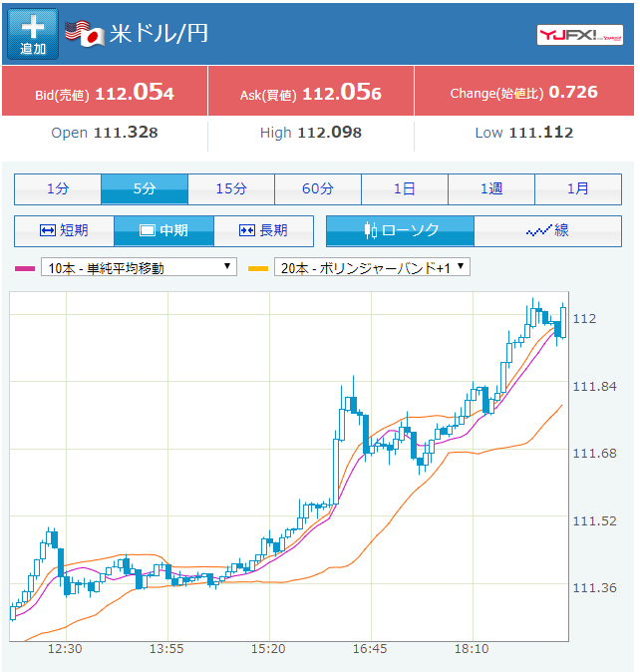This screenshot has height=672, width=640.
Task: Click the YJFX logo
Action: [579, 35]
